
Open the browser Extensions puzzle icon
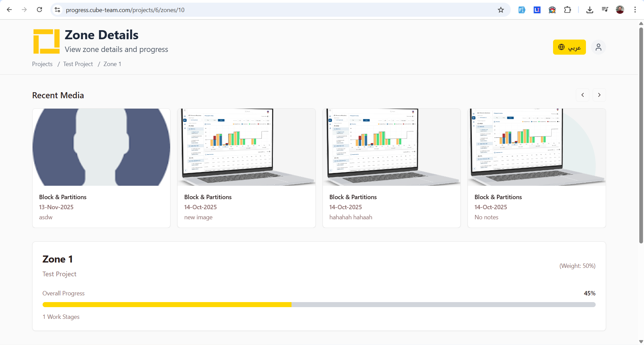click(x=567, y=10)
